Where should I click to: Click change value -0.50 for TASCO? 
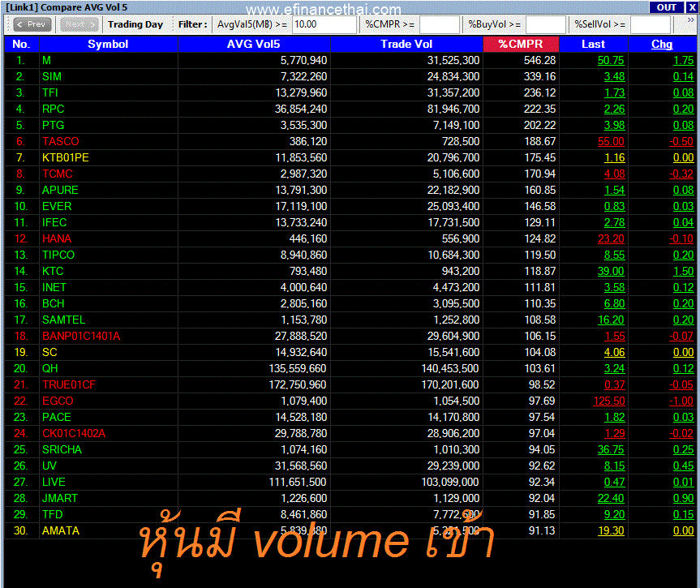(x=681, y=142)
